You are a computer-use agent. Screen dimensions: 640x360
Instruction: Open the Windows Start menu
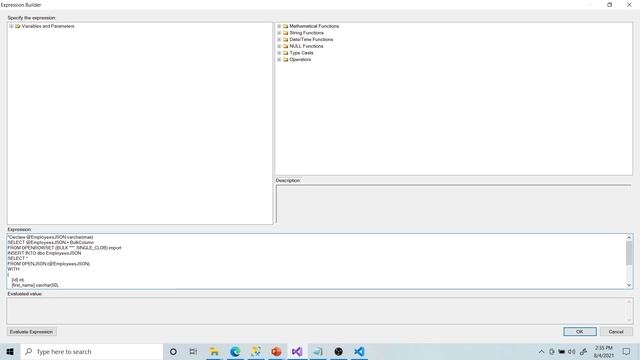10,351
